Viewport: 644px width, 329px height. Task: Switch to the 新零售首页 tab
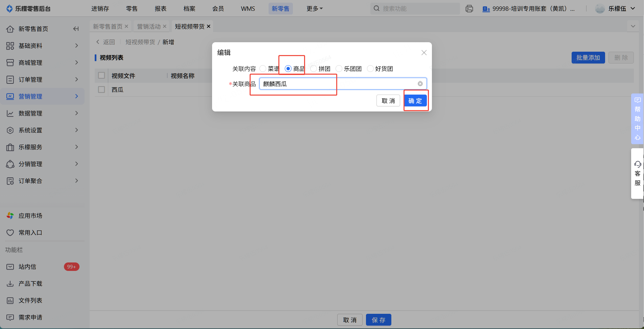point(108,26)
